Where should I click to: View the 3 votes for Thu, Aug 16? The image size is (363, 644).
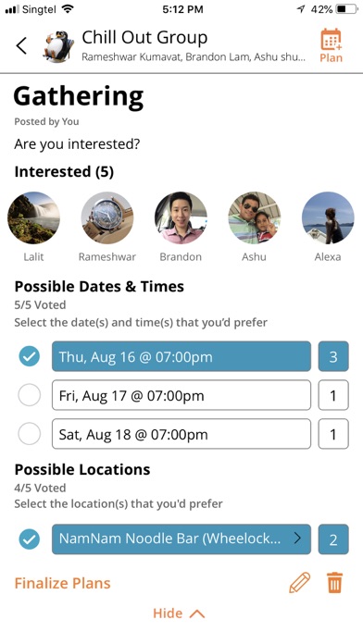333,356
